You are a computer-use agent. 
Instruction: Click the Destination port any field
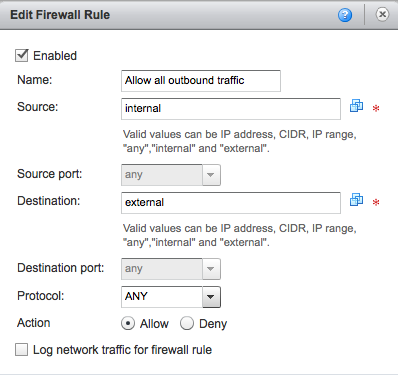click(x=162, y=269)
